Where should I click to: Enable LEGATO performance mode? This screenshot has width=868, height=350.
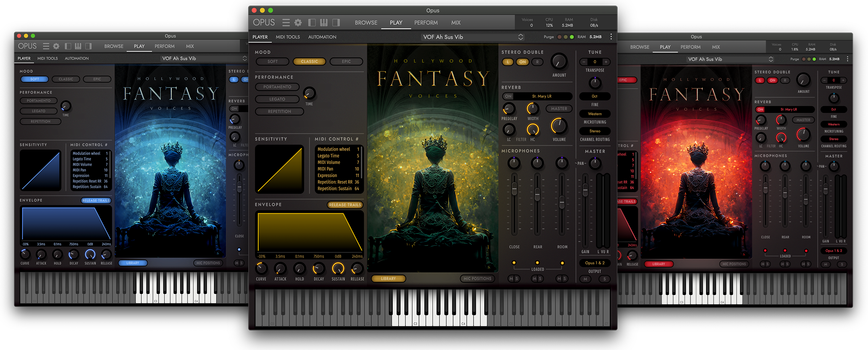tap(277, 99)
